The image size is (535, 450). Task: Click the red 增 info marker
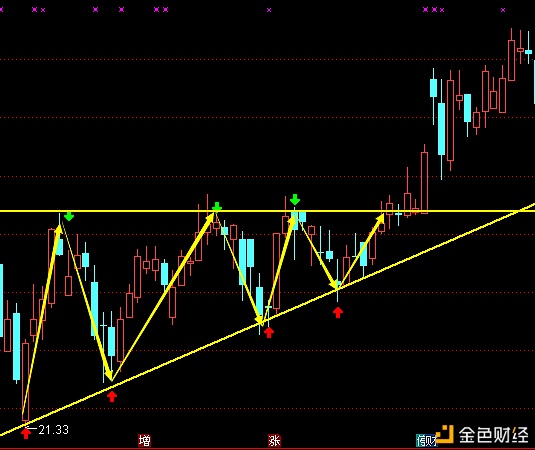[x=144, y=440]
